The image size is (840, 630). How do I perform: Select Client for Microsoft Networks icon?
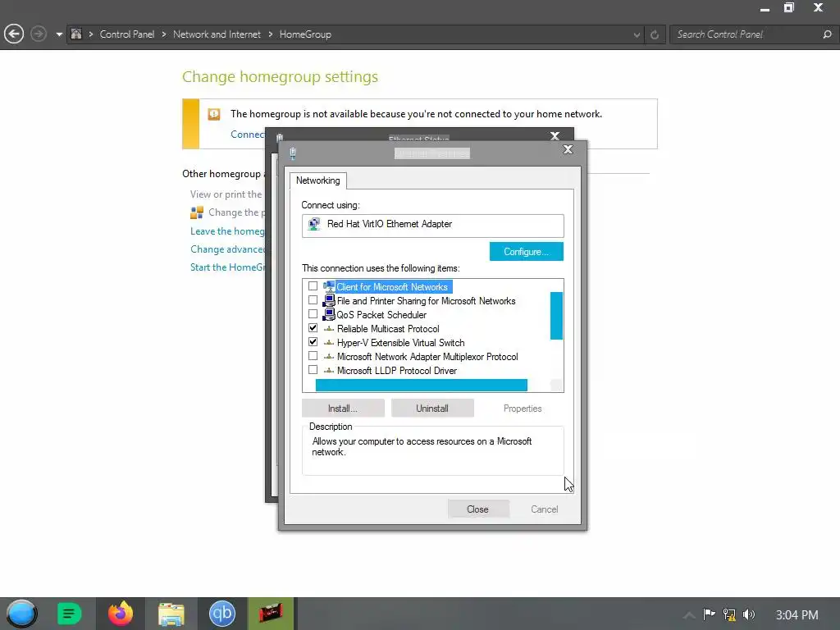click(329, 286)
